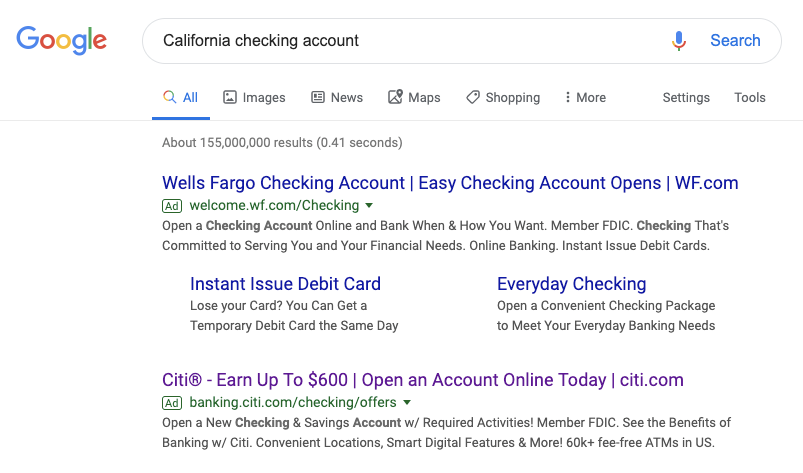Click the Images tab picture icon
The image size is (803, 473).
(230, 97)
